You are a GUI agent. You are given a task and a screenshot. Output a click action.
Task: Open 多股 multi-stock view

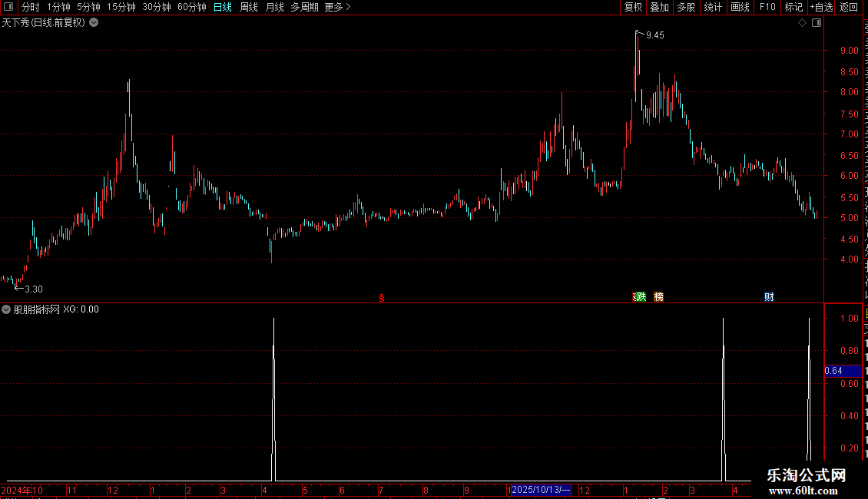686,7
